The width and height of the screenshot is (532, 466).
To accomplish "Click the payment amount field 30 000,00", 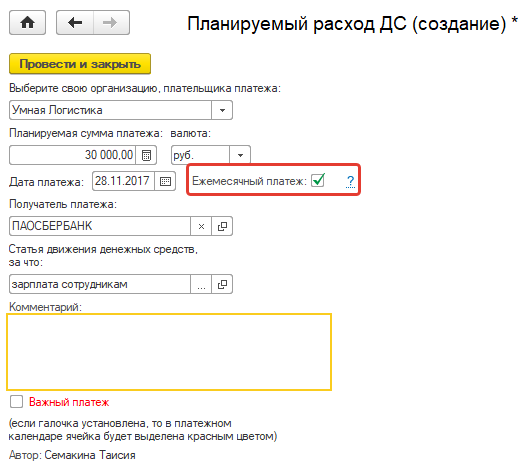I will coord(72,155).
